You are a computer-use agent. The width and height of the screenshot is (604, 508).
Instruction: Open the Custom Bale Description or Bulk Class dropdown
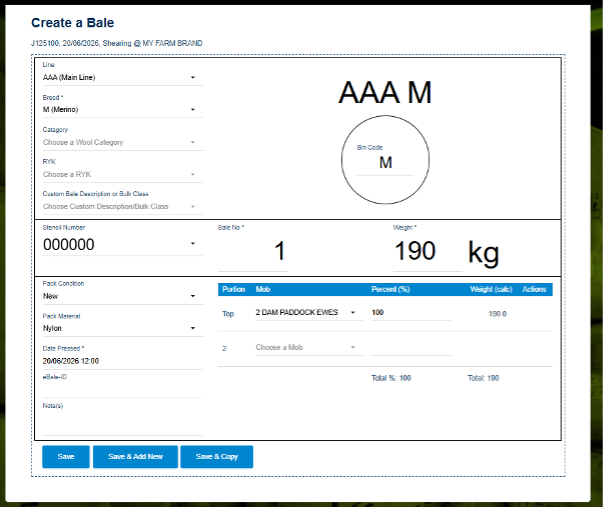click(x=122, y=206)
